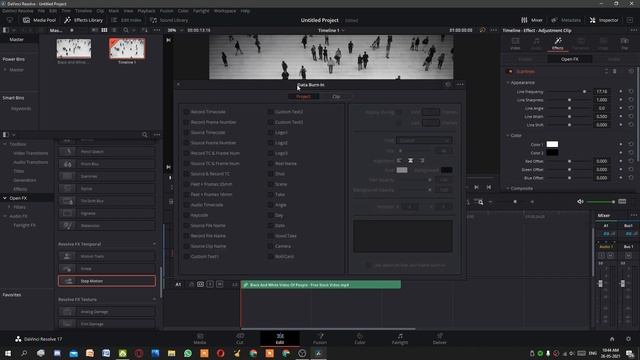640x360 pixels.
Task: Check the Logo1 option
Action: (x=271, y=132)
